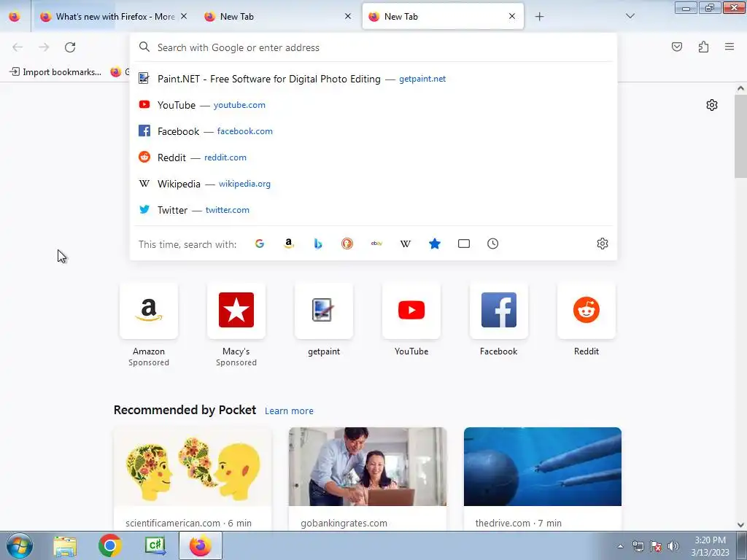Go back one page
Screen dimensions: 747x560
(x=18, y=47)
